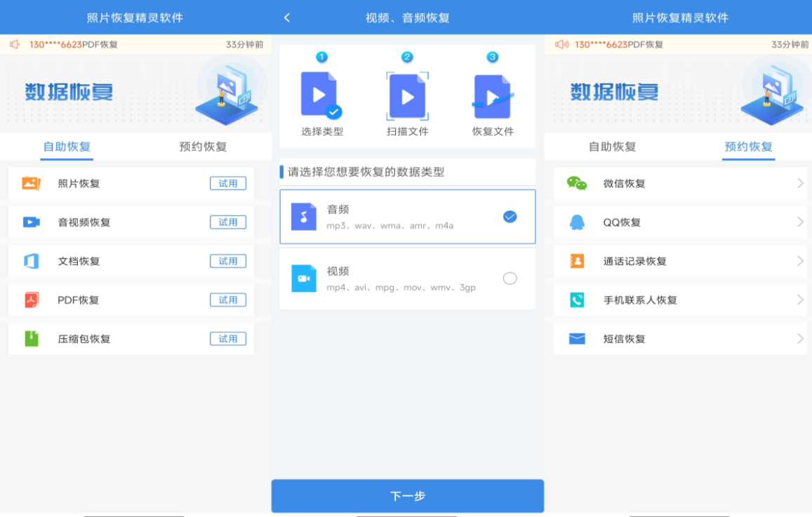Tap the QQ penguin icon
The height and width of the screenshot is (517, 812).
pos(577,222)
